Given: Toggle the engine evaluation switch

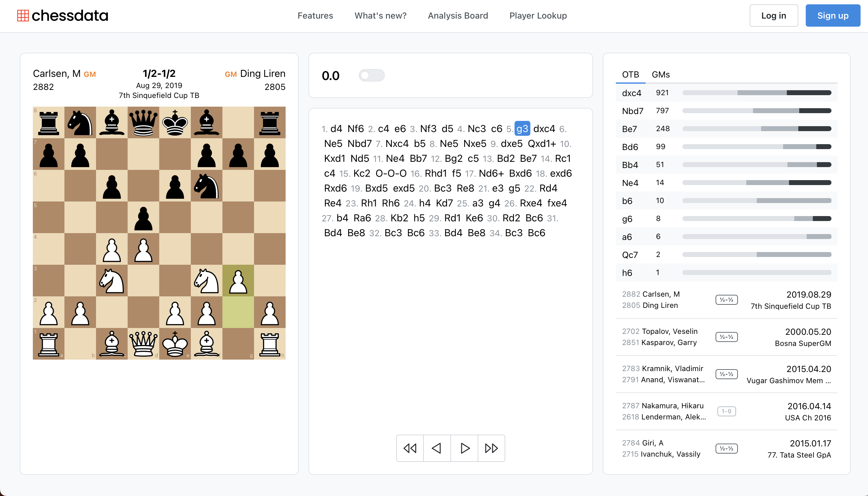Looking at the screenshot, I should pyautogui.click(x=371, y=75).
